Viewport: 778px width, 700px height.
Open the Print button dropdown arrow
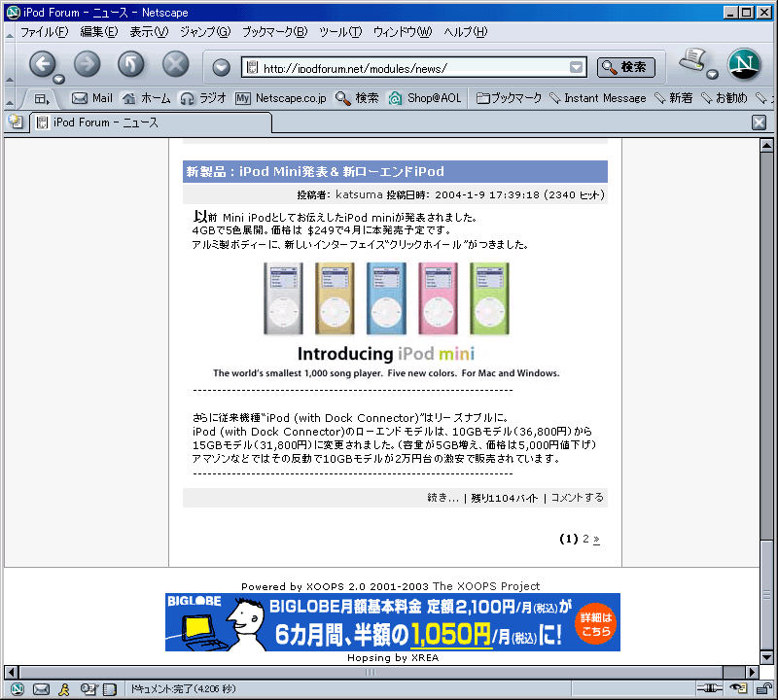(713, 75)
